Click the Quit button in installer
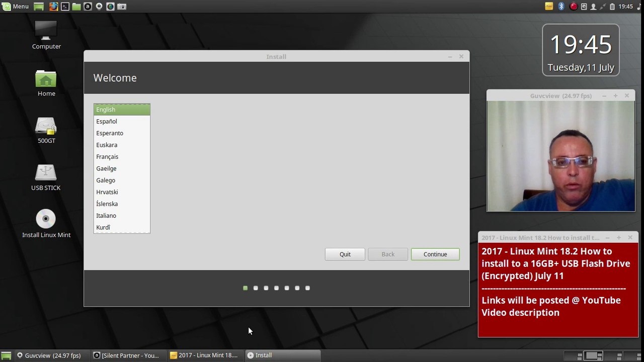 pyautogui.click(x=345, y=254)
